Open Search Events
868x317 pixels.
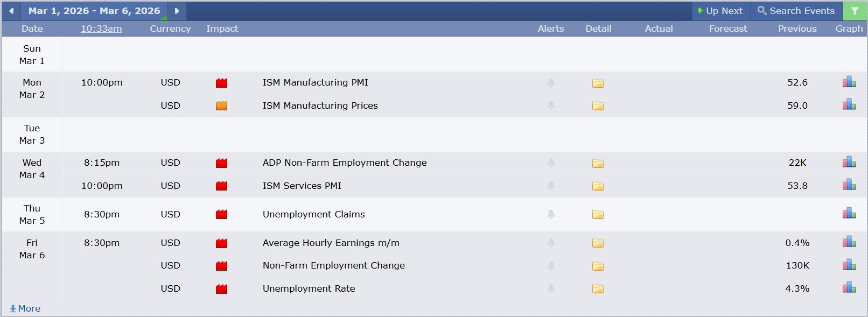coord(796,11)
